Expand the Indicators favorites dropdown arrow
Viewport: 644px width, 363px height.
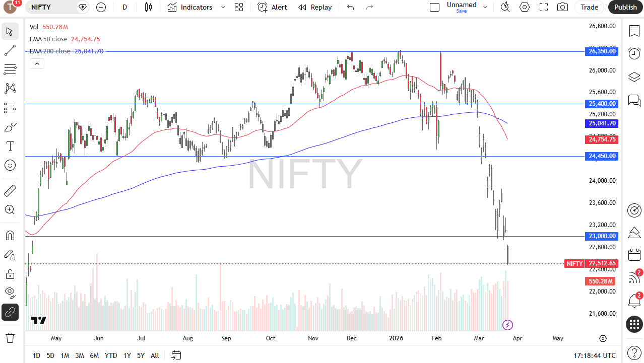(223, 7)
